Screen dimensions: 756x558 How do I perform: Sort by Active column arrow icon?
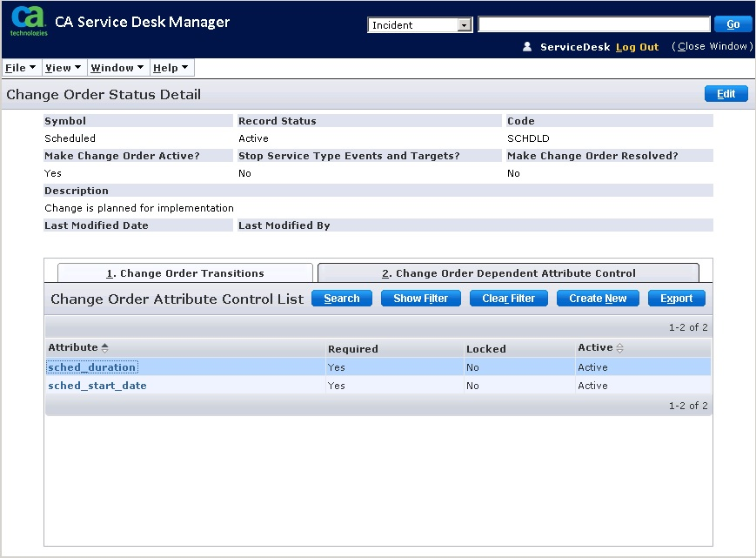pyautogui.click(x=620, y=348)
